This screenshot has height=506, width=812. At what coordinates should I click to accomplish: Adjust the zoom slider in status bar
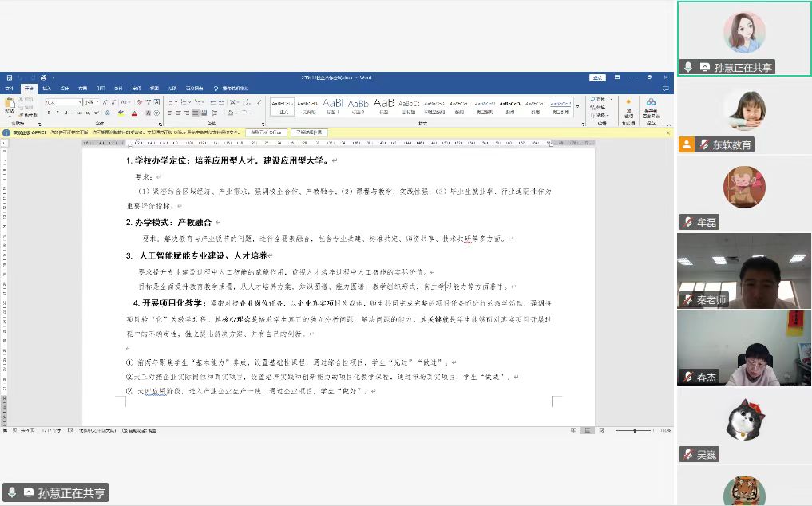636,430
